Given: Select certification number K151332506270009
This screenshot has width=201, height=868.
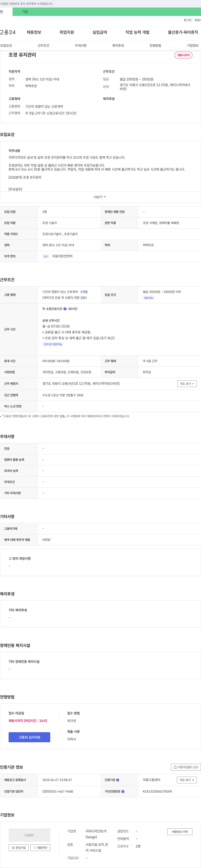Looking at the screenshot, I should [157, 792].
